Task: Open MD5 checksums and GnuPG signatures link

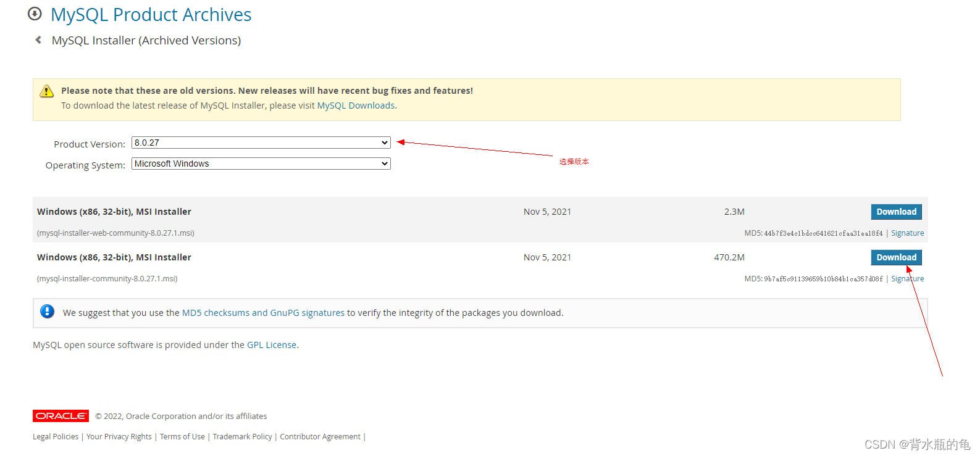Action: pyautogui.click(x=263, y=313)
